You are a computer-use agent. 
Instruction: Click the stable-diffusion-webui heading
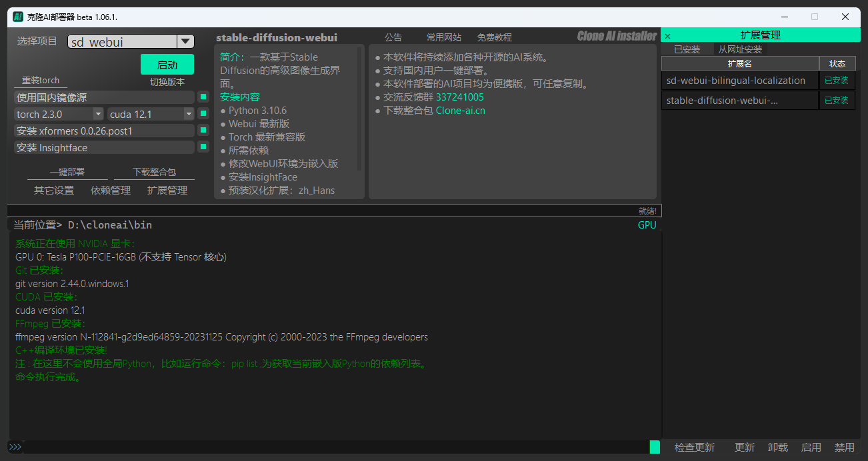click(277, 37)
